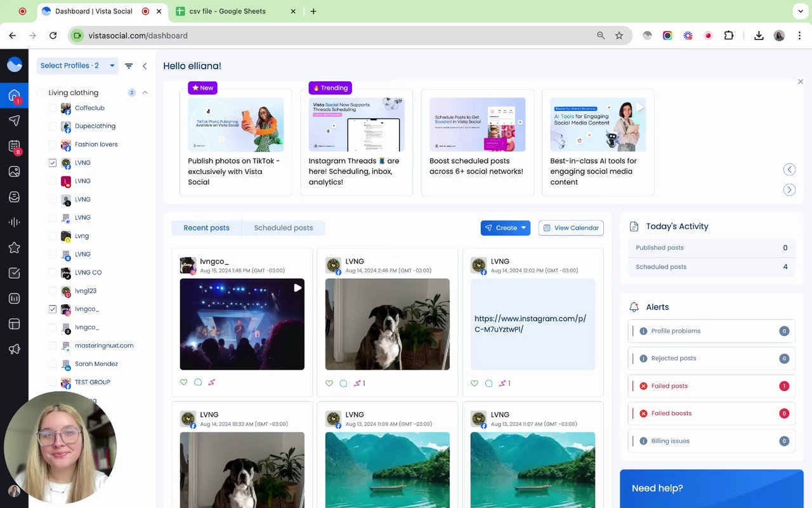Image resolution: width=812 pixels, height=508 pixels.
Task: Check the TEST GROUP profile checkbox
Action: click(53, 383)
